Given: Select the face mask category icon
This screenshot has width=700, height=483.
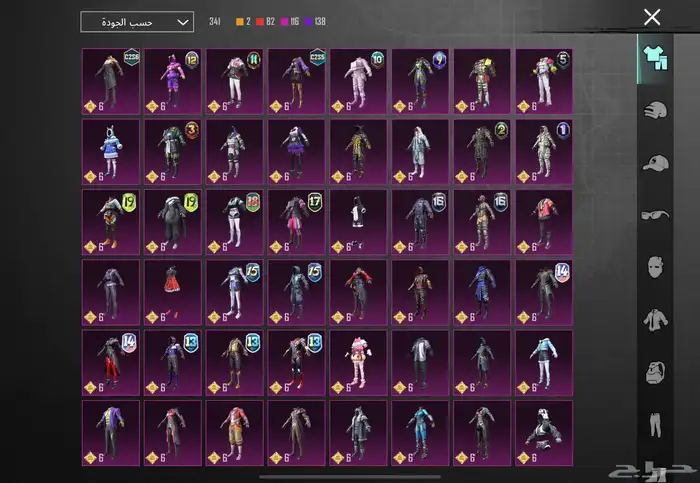Looking at the screenshot, I should 657,267.
